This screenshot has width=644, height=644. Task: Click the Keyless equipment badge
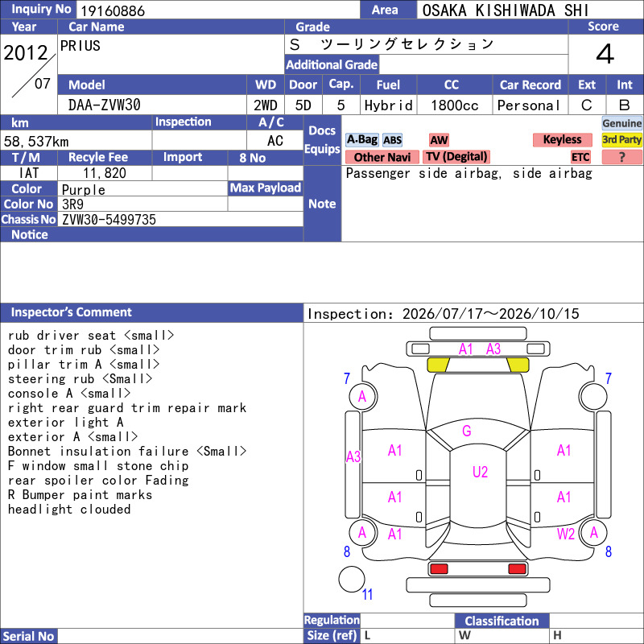[562, 139]
